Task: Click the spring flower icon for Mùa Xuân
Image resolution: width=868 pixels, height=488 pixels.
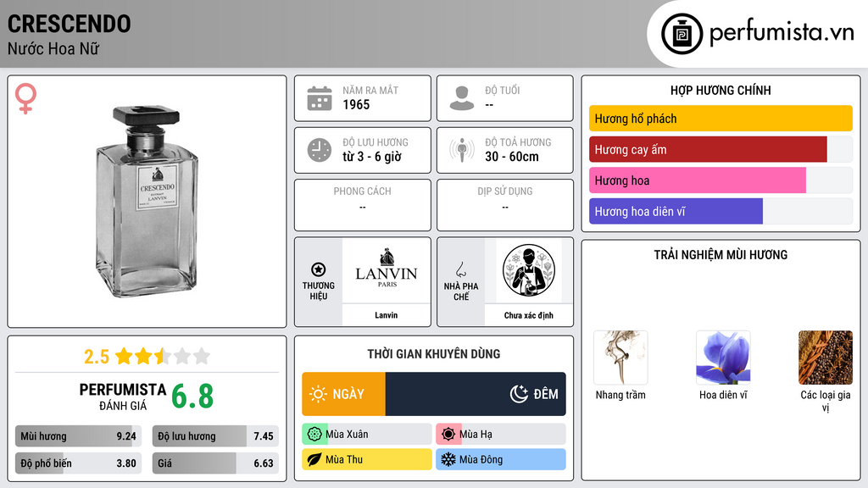Action: point(314,435)
